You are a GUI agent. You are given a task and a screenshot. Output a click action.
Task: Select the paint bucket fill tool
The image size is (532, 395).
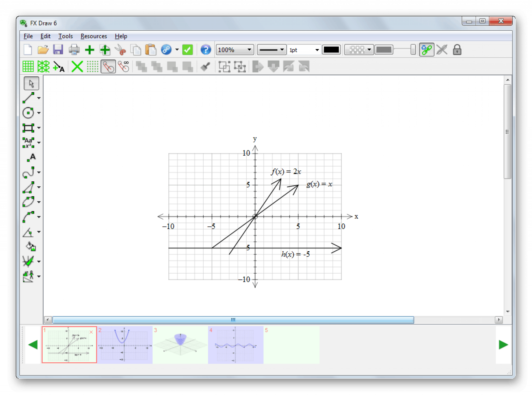(x=31, y=246)
